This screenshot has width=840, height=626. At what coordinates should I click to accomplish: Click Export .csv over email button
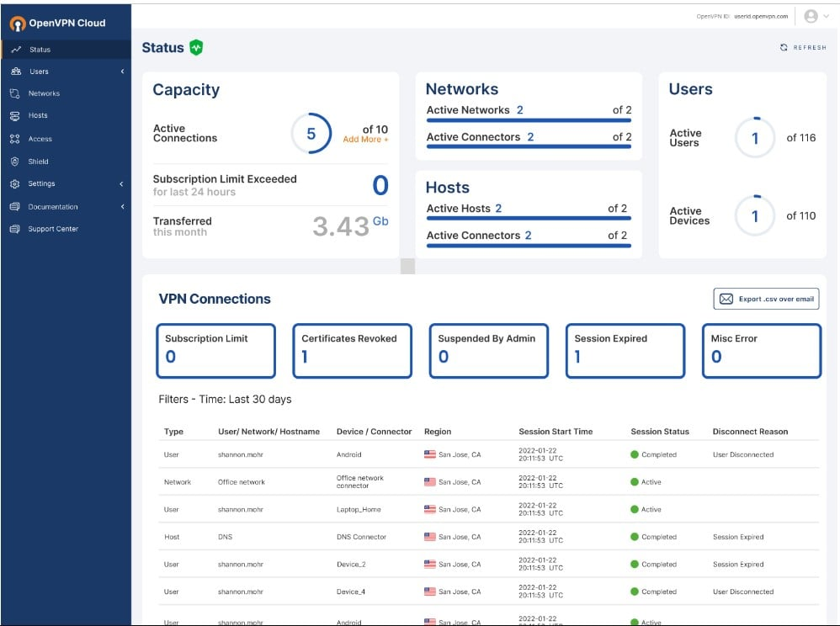click(766, 299)
